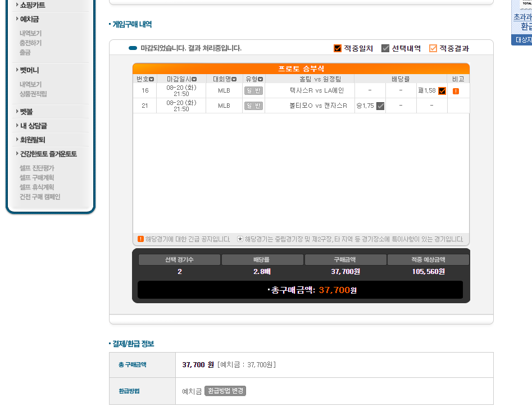The width and height of the screenshot is (532, 411).
Task: Click the 비고 column header
Action: pos(458,79)
